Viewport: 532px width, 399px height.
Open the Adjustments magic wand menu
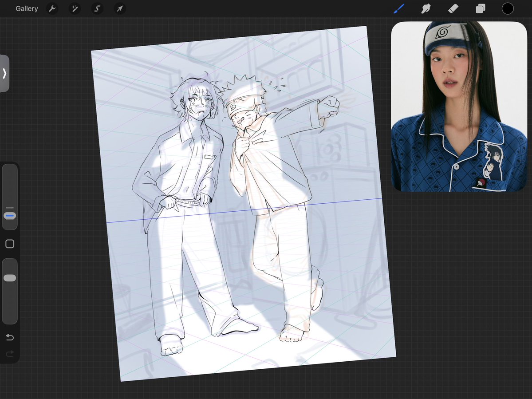[75, 8]
